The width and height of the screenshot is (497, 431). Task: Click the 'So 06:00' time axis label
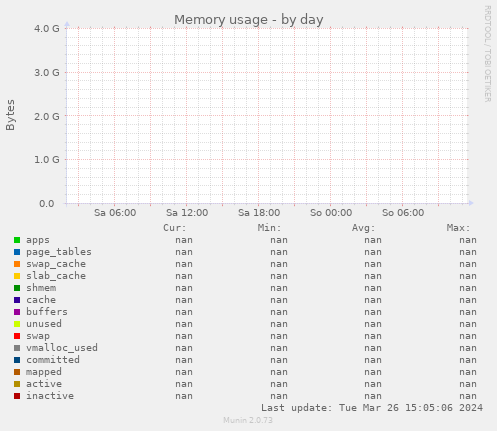pos(403,213)
